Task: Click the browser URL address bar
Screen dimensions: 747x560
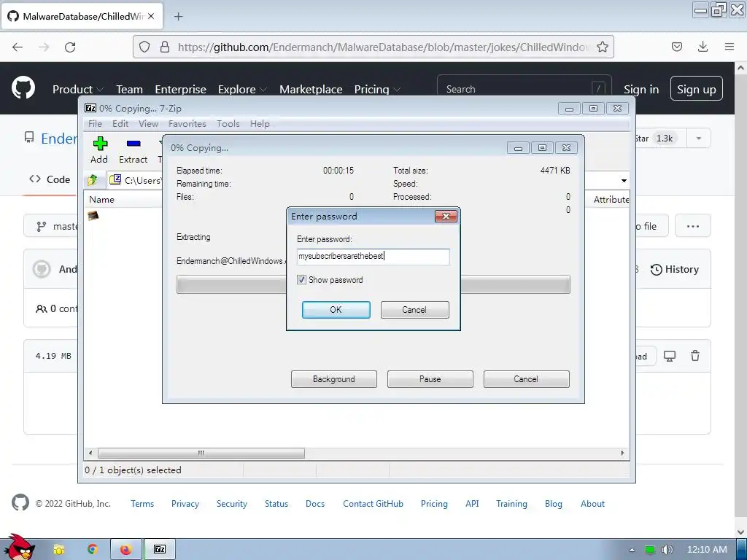Action: point(373,47)
